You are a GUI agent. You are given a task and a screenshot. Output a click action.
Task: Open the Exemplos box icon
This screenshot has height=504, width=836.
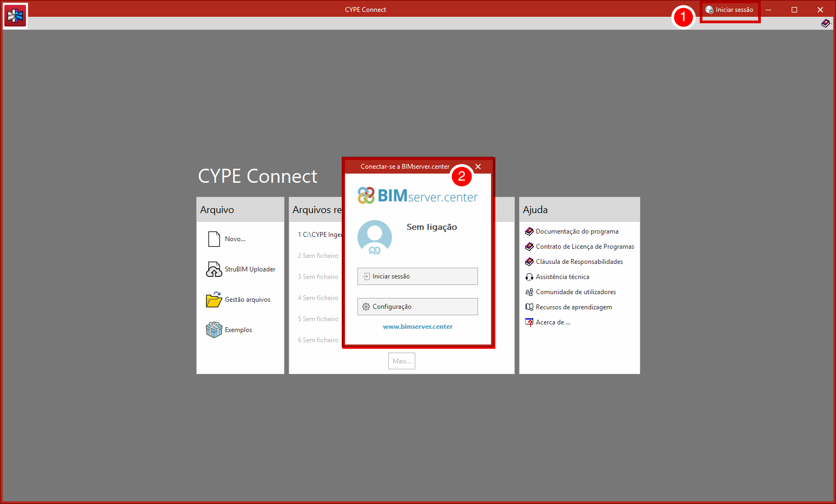point(214,330)
